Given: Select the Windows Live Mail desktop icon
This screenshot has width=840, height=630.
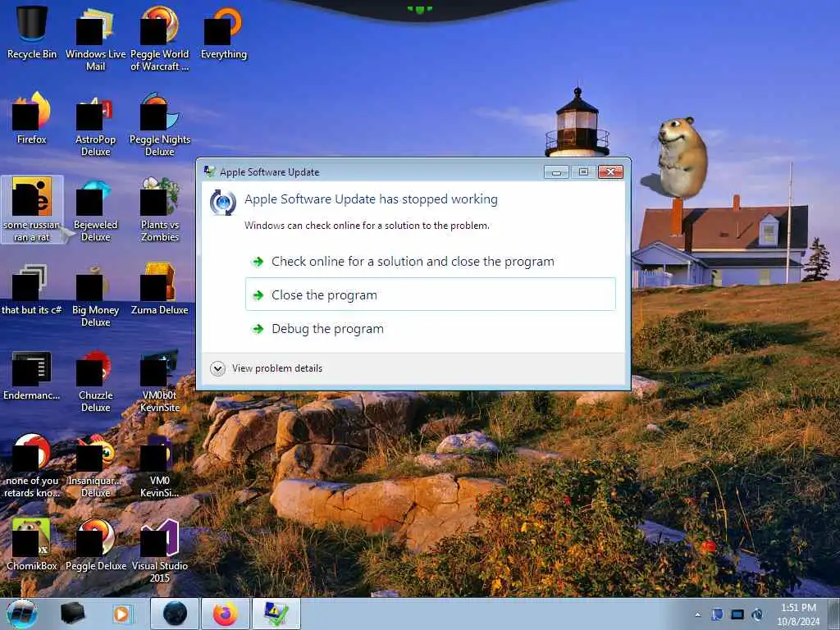Looking at the screenshot, I should pos(95,39).
